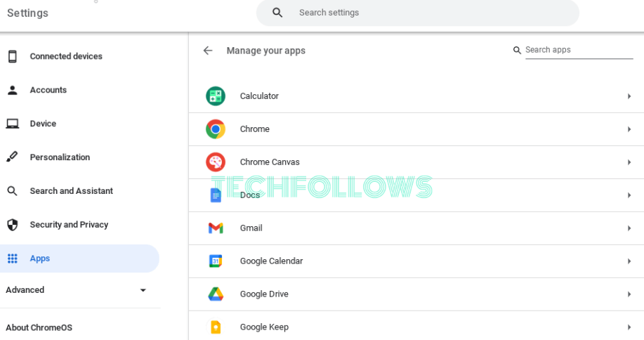Screen dimensions: 644x340
Task: Click the magnifier icon beside Search apps
Action: tap(517, 50)
